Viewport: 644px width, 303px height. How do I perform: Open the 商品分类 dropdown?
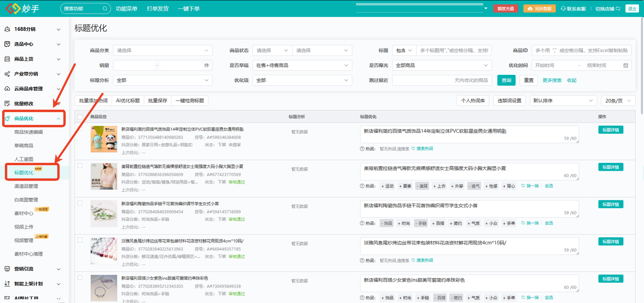(163, 51)
